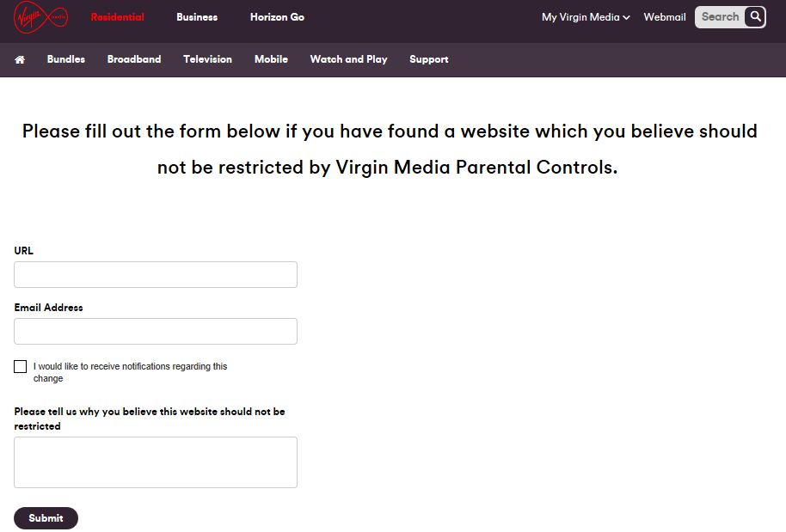786x532 pixels.
Task: Open the Bundles menu
Action: pyautogui.click(x=66, y=59)
